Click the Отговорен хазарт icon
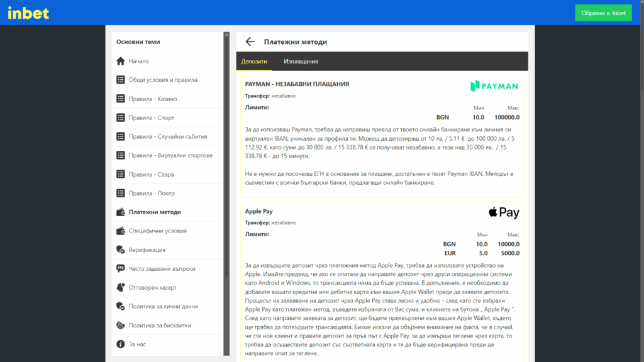This screenshot has width=644, height=362. coord(121,287)
